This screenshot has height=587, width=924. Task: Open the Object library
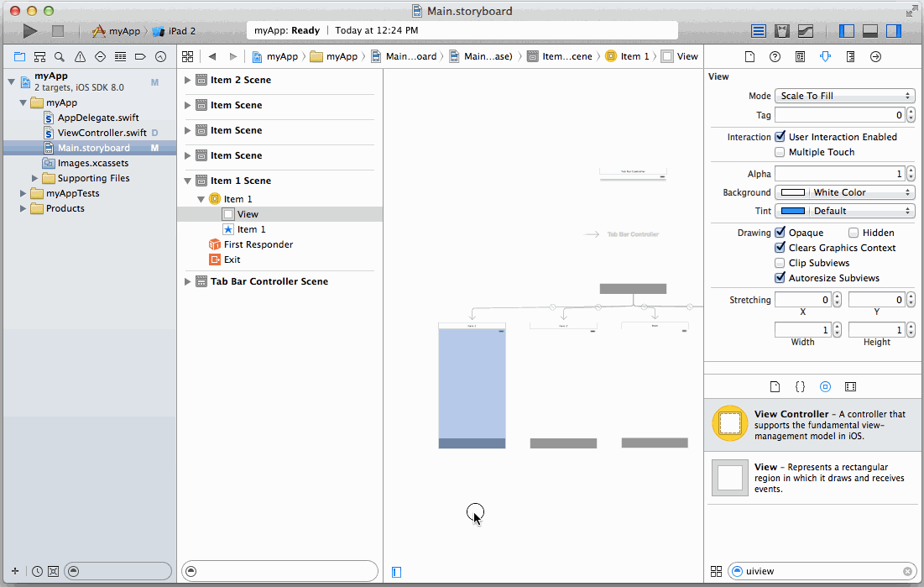coord(825,387)
